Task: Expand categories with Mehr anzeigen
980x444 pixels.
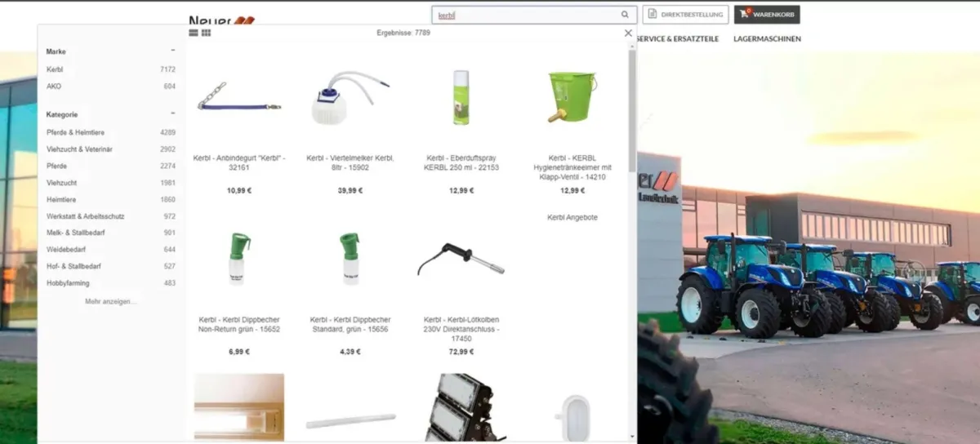Action: point(111,302)
